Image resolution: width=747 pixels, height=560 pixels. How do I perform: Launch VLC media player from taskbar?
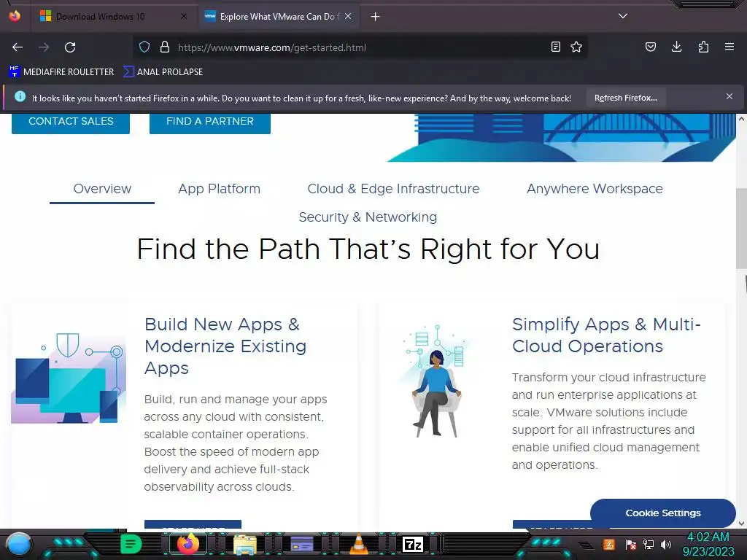coord(359,544)
